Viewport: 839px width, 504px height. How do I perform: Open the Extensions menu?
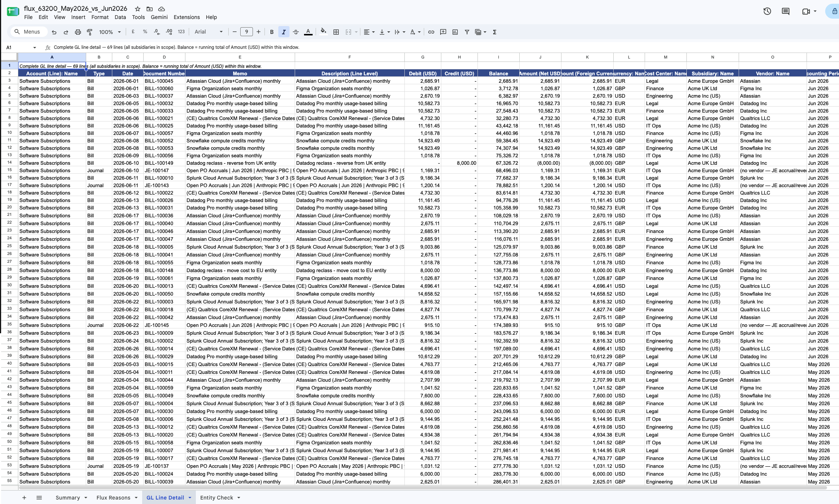tap(187, 17)
